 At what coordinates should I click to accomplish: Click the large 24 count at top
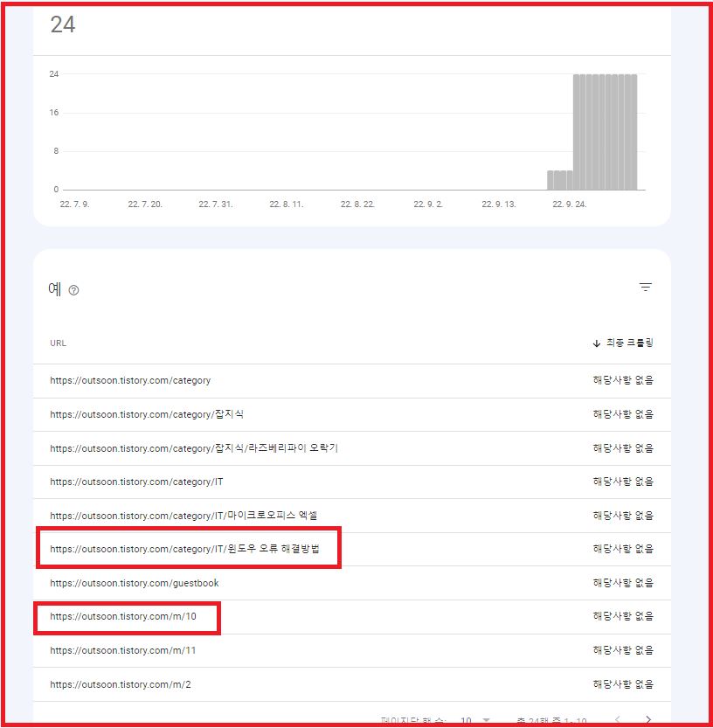coord(63,24)
